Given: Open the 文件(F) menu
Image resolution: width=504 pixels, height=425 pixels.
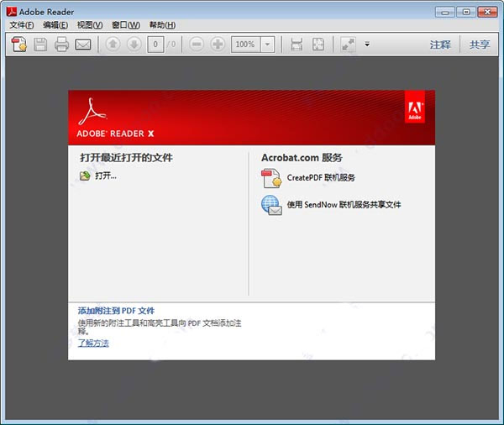Looking at the screenshot, I should click(22, 25).
